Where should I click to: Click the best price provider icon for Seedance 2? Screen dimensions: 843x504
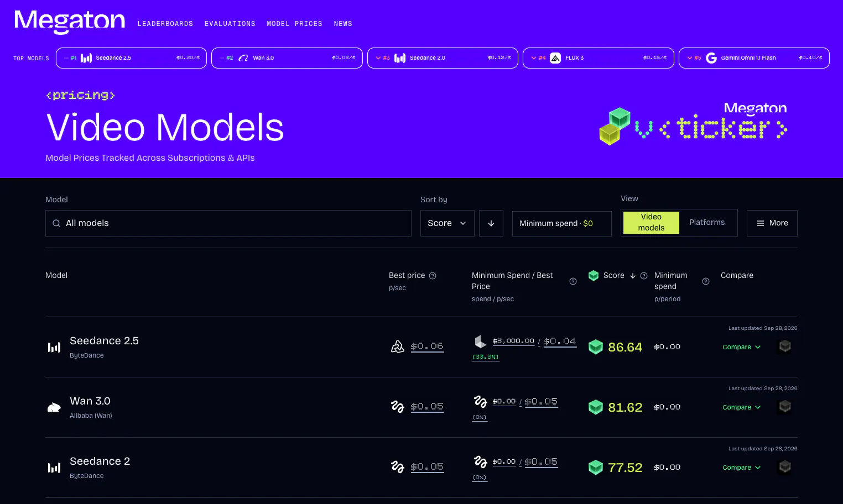pos(398,467)
